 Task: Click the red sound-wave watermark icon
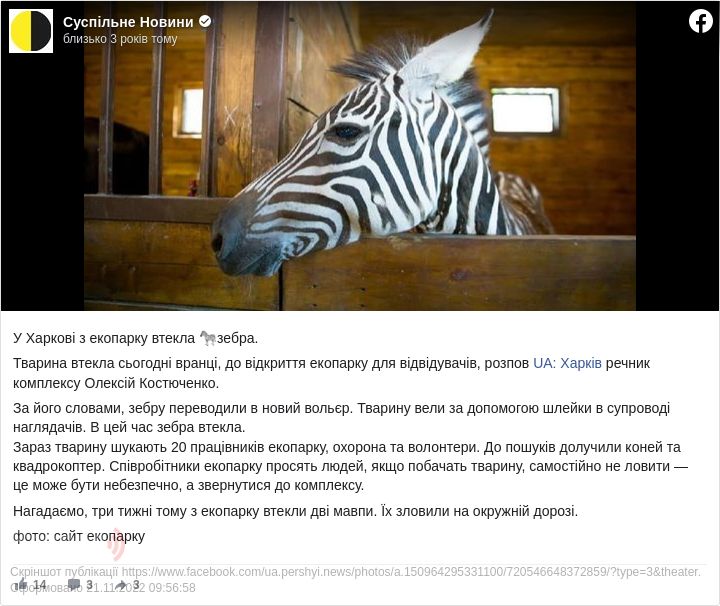pos(116,546)
